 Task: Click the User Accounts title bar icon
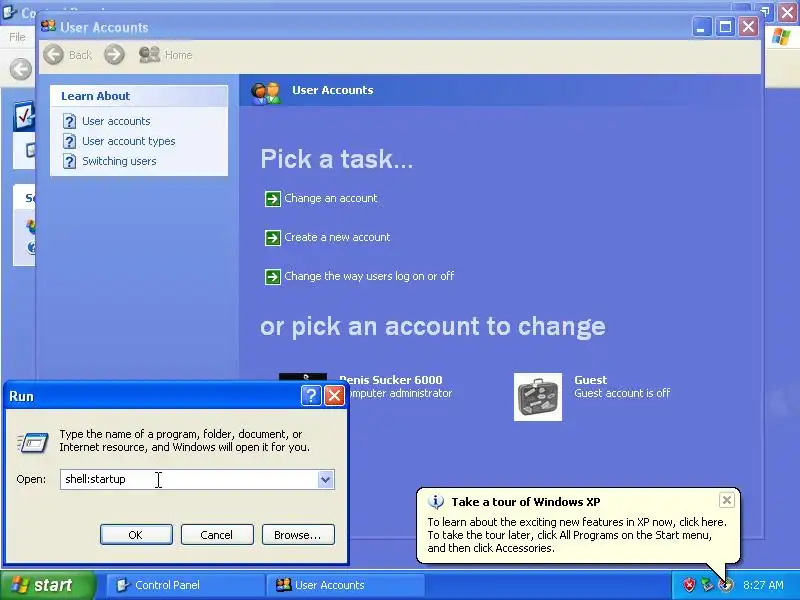pos(48,26)
